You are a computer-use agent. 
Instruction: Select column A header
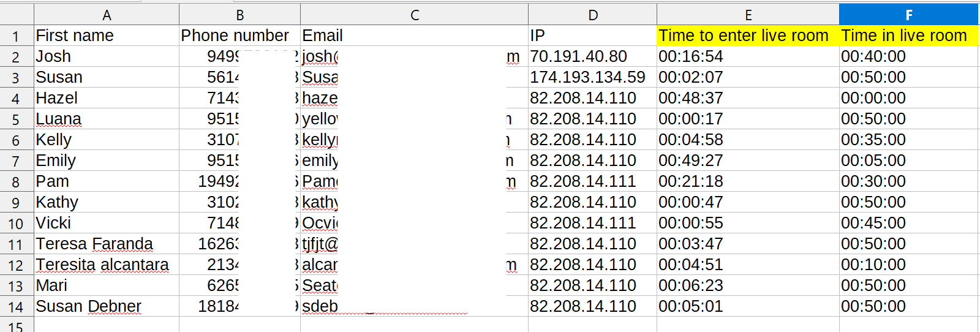coord(107,15)
